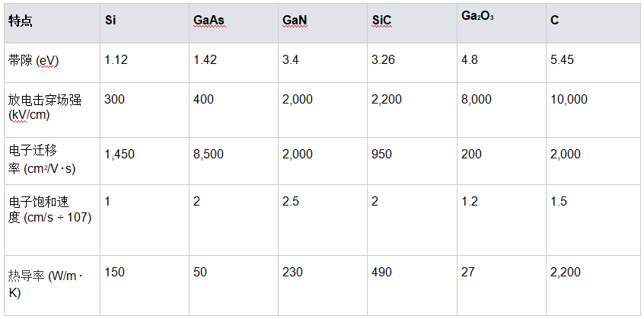The height and width of the screenshot is (319, 644).
Task: Select the 2.5 saturation velocity cell
Action: [290, 202]
